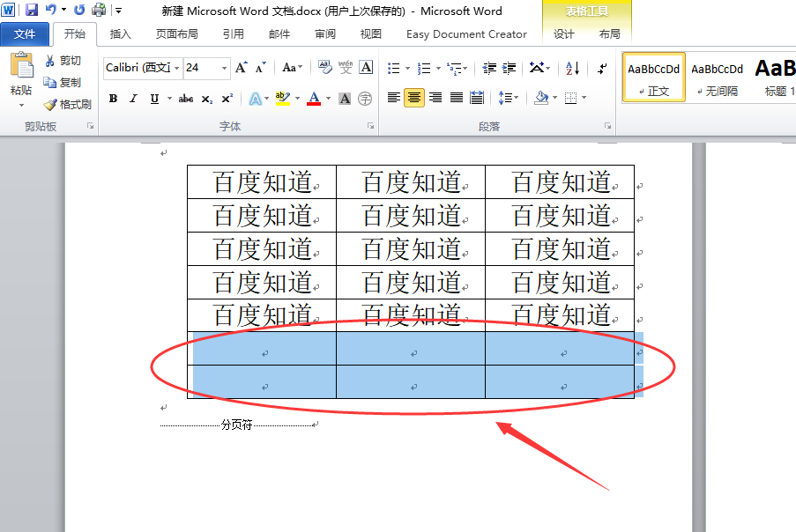Image resolution: width=796 pixels, height=532 pixels.
Task: Open the font size dropdown
Action: (x=224, y=68)
